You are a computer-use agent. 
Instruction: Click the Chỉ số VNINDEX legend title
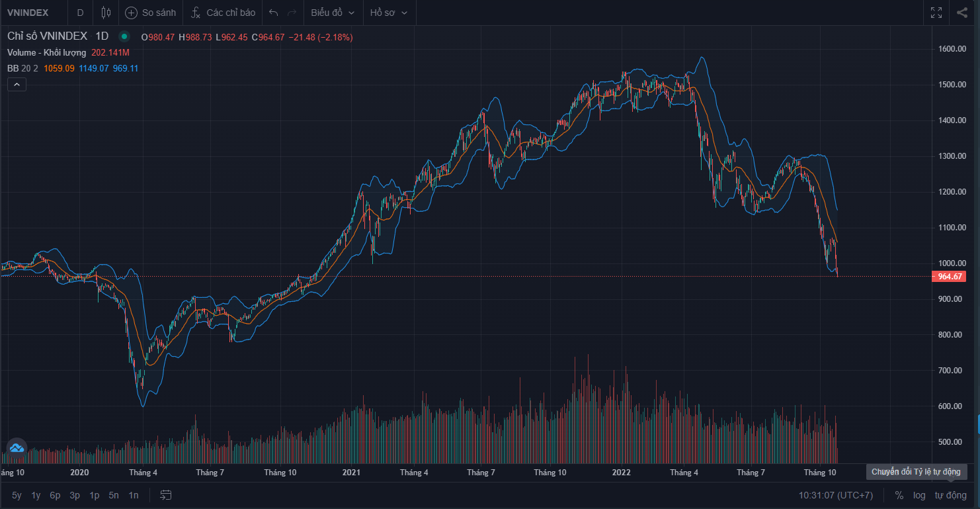(48, 37)
